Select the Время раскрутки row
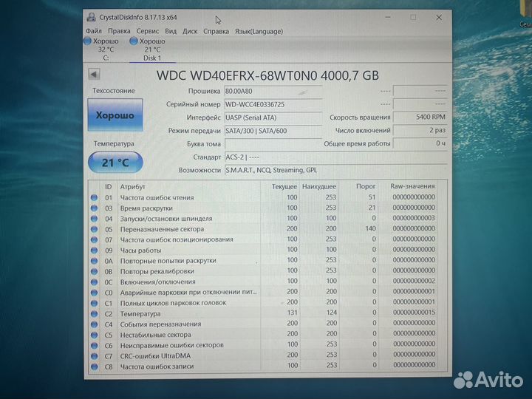 pyautogui.click(x=263, y=208)
